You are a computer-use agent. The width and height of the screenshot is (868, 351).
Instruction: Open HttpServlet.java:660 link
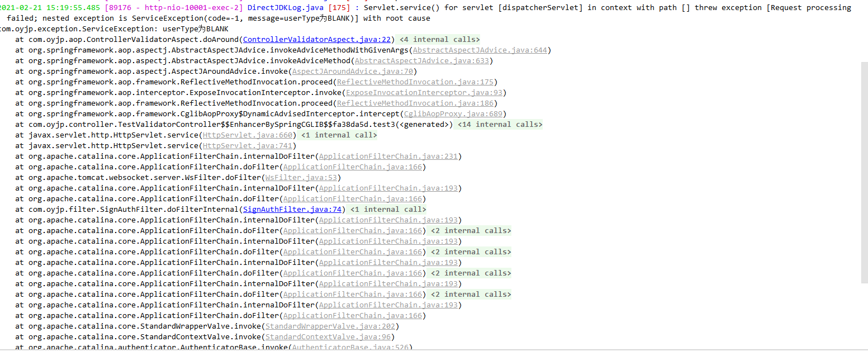pyautogui.click(x=247, y=135)
